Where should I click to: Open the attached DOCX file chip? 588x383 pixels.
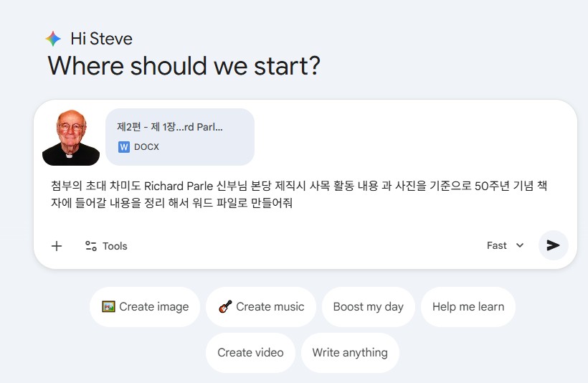(180, 137)
